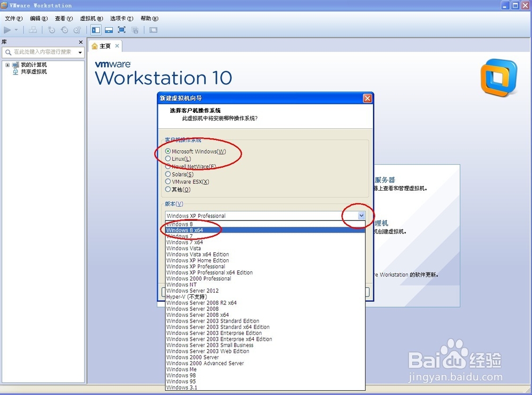Click the Power On play toolbar icon

pyautogui.click(x=7, y=30)
